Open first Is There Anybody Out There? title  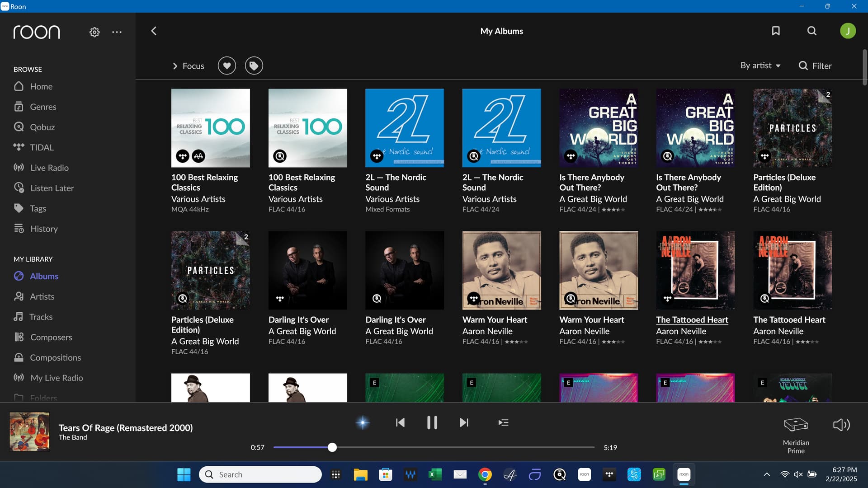tap(592, 182)
